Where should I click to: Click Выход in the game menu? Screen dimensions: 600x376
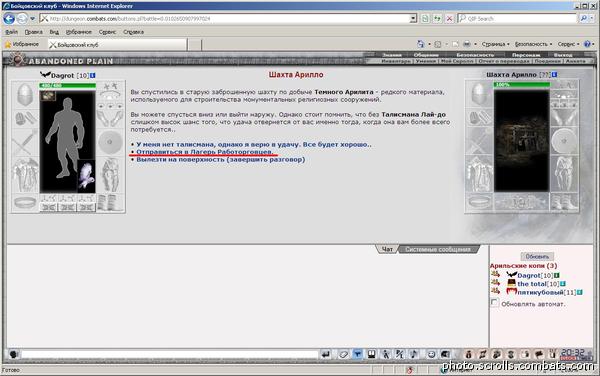(563, 55)
